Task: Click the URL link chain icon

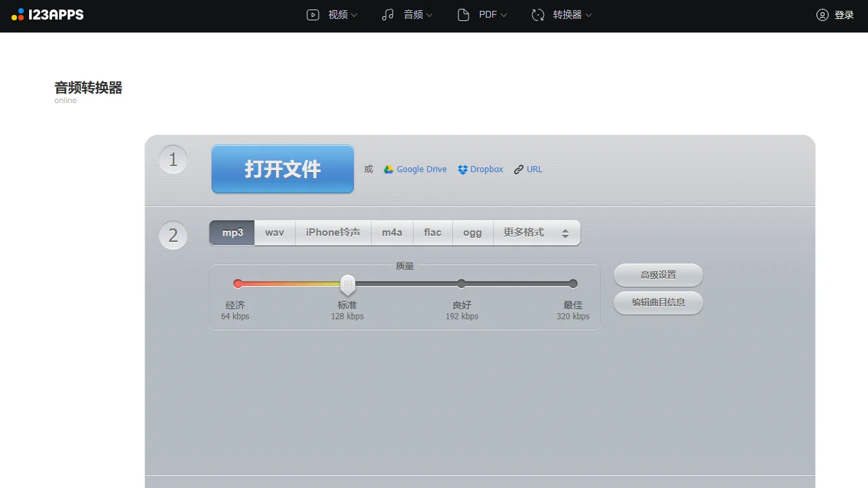Action: [518, 169]
